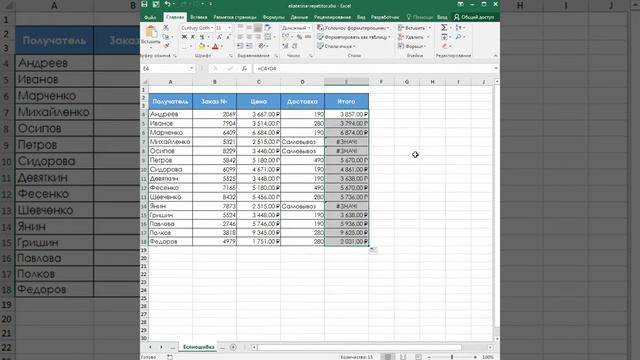Open the Файл tab
This screenshot has height=360, width=640.
tap(150, 17)
